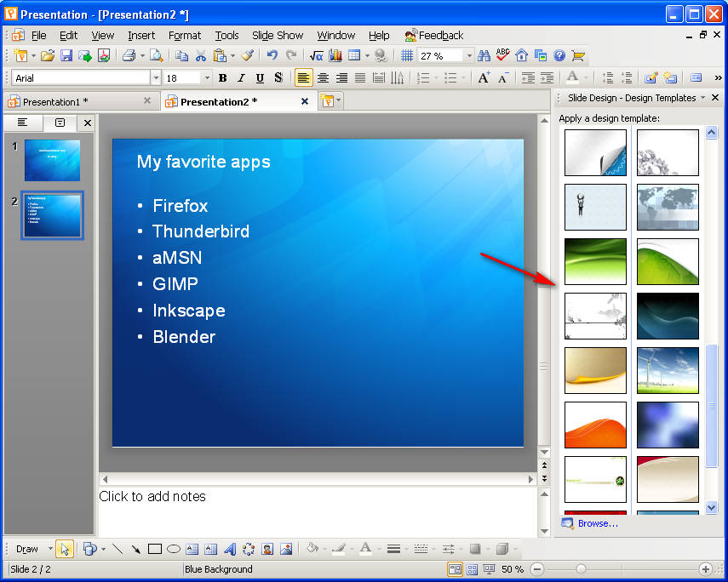Click the Feedback button in menu bar
The width and height of the screenshot is (728, 582).
tap(434, 36)
